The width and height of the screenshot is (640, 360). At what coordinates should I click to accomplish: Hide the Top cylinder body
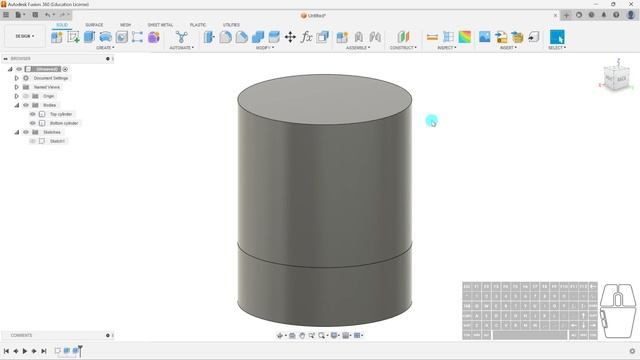[x=33, y=114]
